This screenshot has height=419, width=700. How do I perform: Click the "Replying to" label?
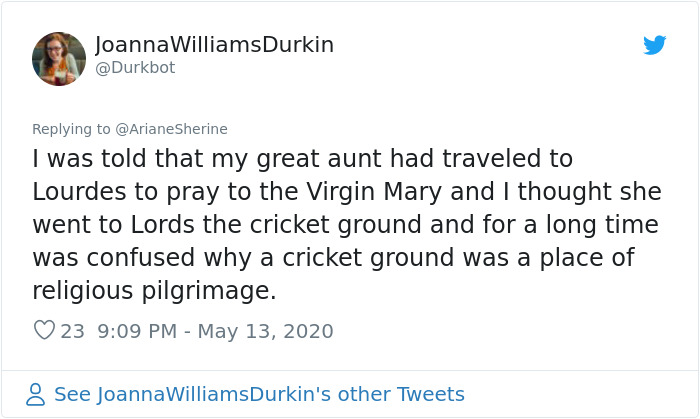click(x=71, y=128)
